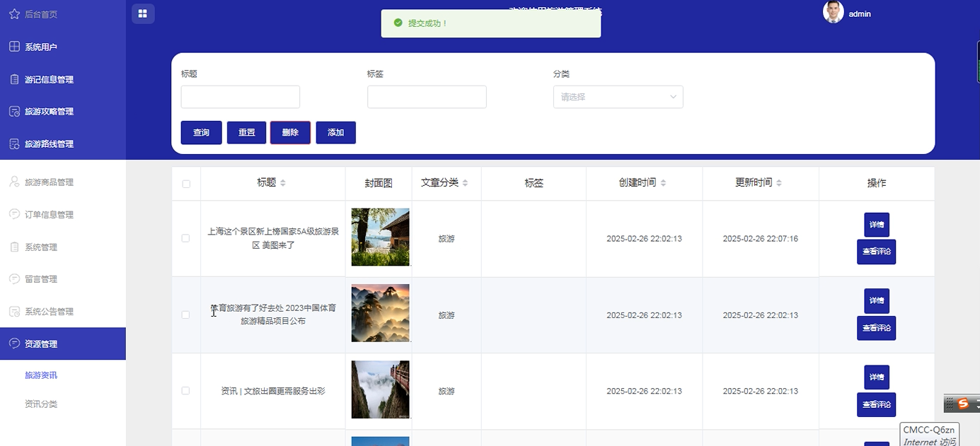Viewport: 980px width, 446px height.
Task: Collapse the 资源管理 menu
Action: click(63, 344)
